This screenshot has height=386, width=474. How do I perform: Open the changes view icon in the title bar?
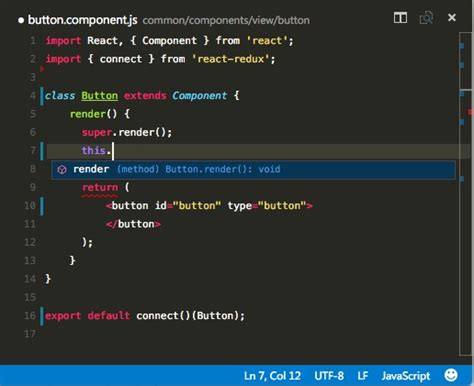[x=426, y=17]
